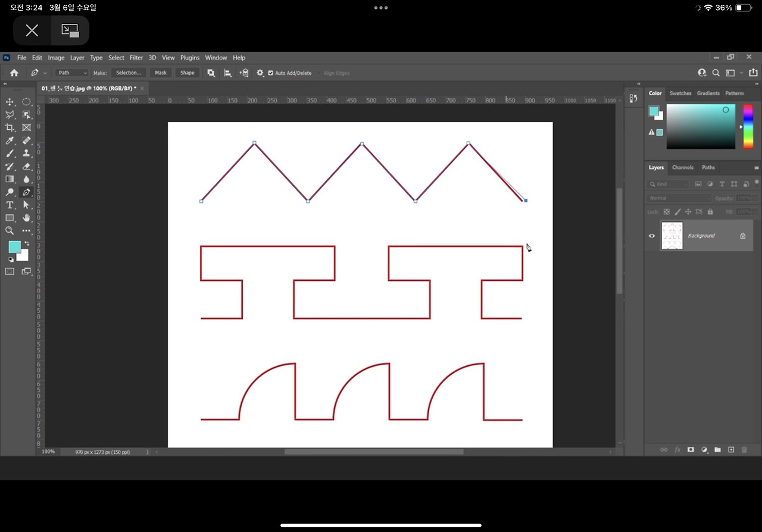Image resolution: width=762 pixels, height=532 pixels.
Task: Create a new layer group folder
Action: pos(717,450)
